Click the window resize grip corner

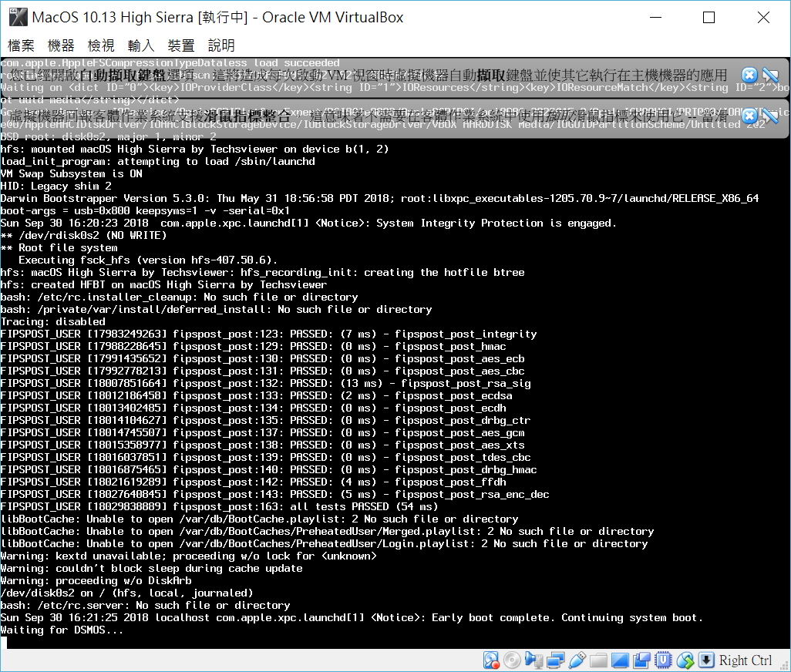click(785, 666)
